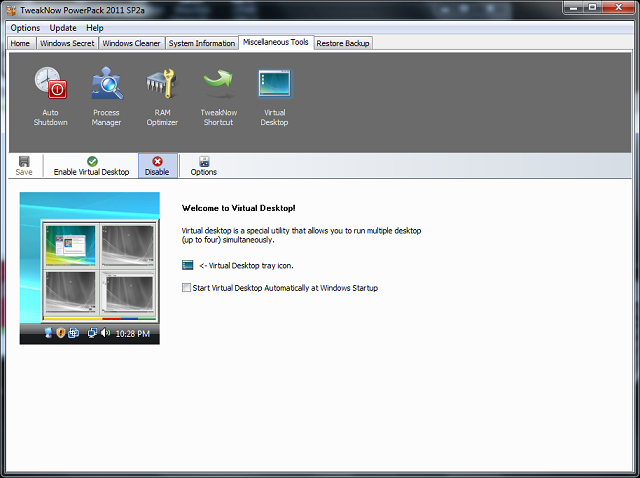The image size is (640, 478).
Task: Switch to Windows Secret tab
Action: click(x=67, y=43)
